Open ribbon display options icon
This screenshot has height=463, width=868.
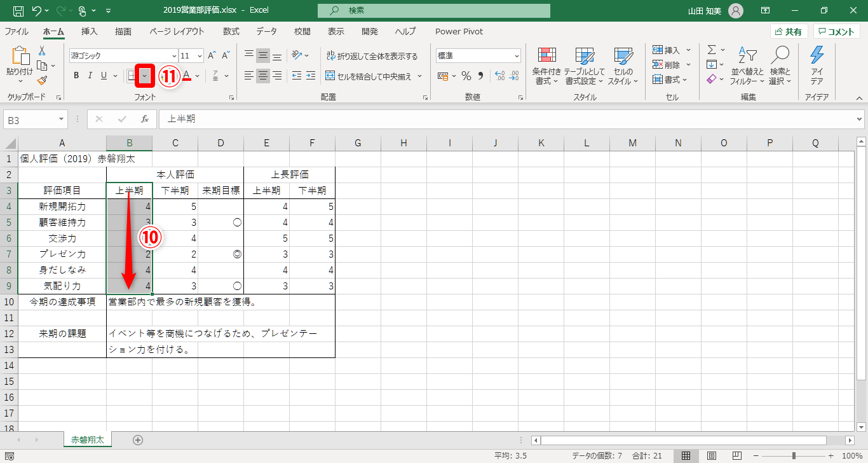[x=766, y=11]
